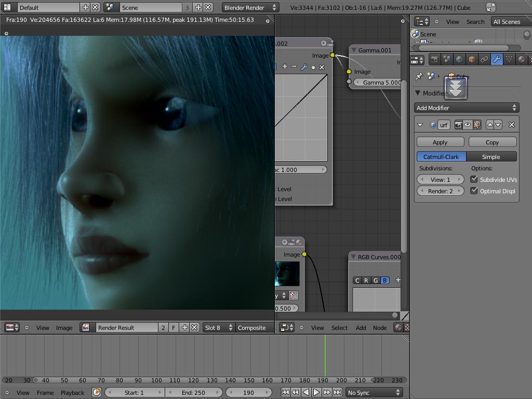Open the Modifiers wrench properties tab
Viewport: 532px width, 399px height.
[497, 60]
